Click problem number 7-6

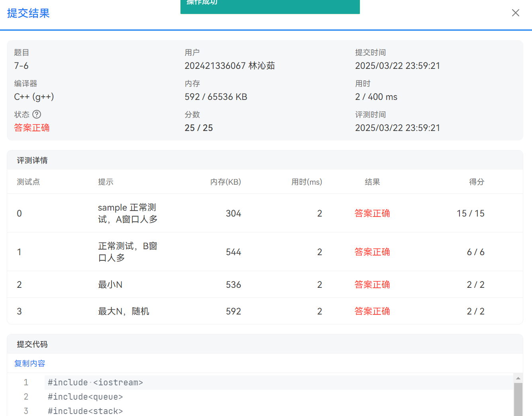(21, 66)
